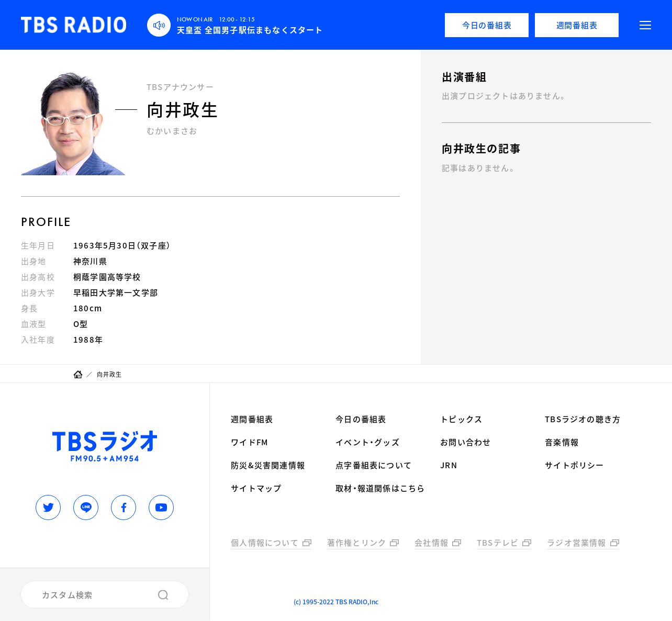Go to TBSラジオの聴き方 page

tap(582, 420)
